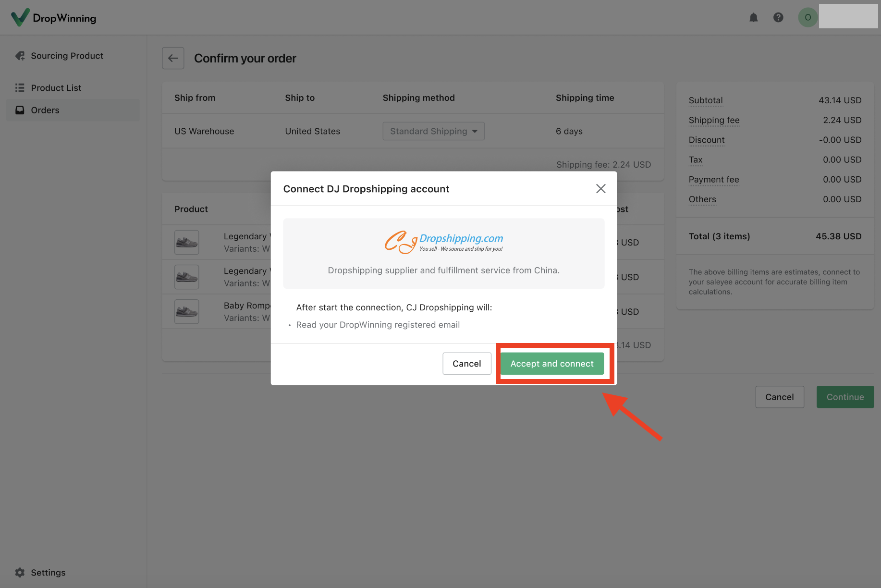Click the Ship to column header
This screenshot has width=881, height=588.
click(x=300, y=98)
